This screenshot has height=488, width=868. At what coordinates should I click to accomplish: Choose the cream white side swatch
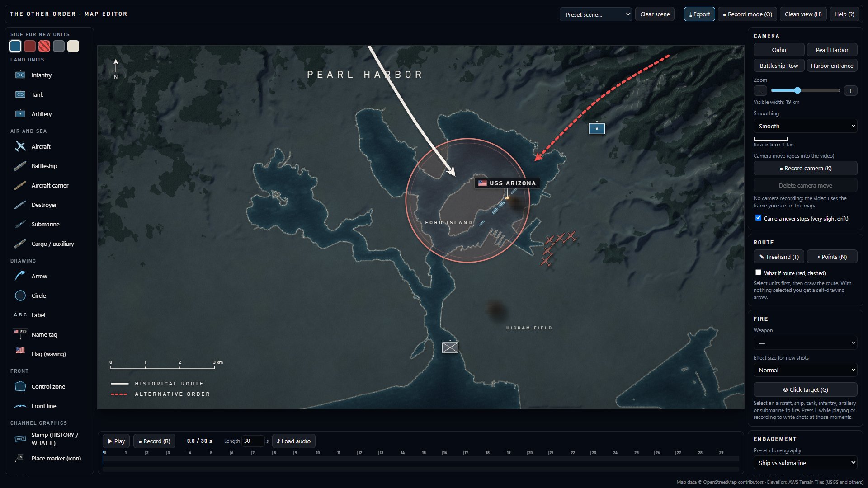click(x=73, y=46)
